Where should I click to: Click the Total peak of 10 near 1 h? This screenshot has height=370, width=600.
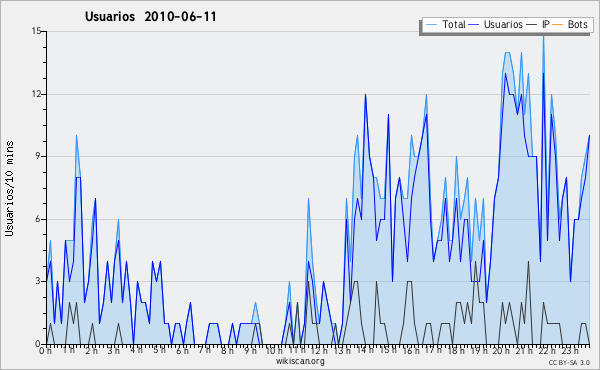tap(77, 135)
